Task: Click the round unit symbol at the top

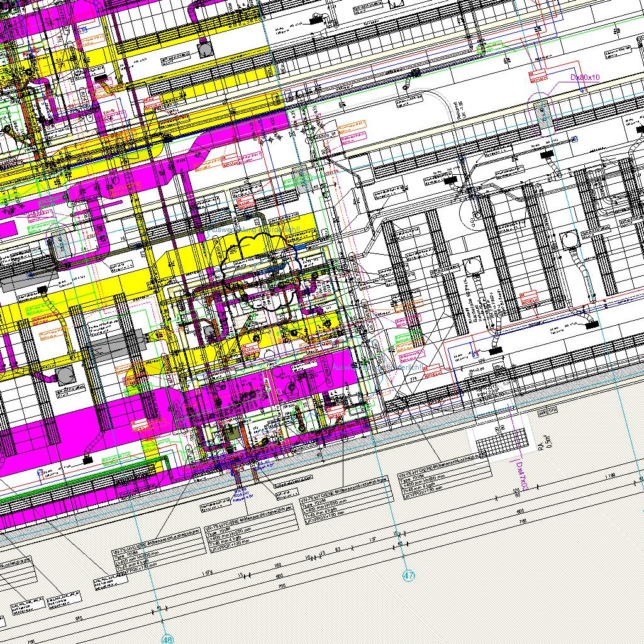Action: [x=204, y=48]
